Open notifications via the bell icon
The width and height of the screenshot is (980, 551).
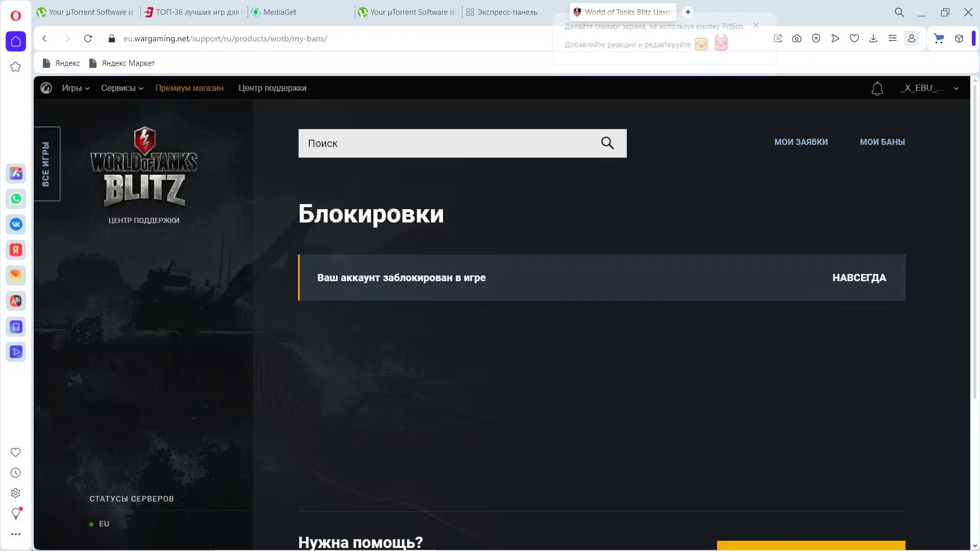pos(877,88)
